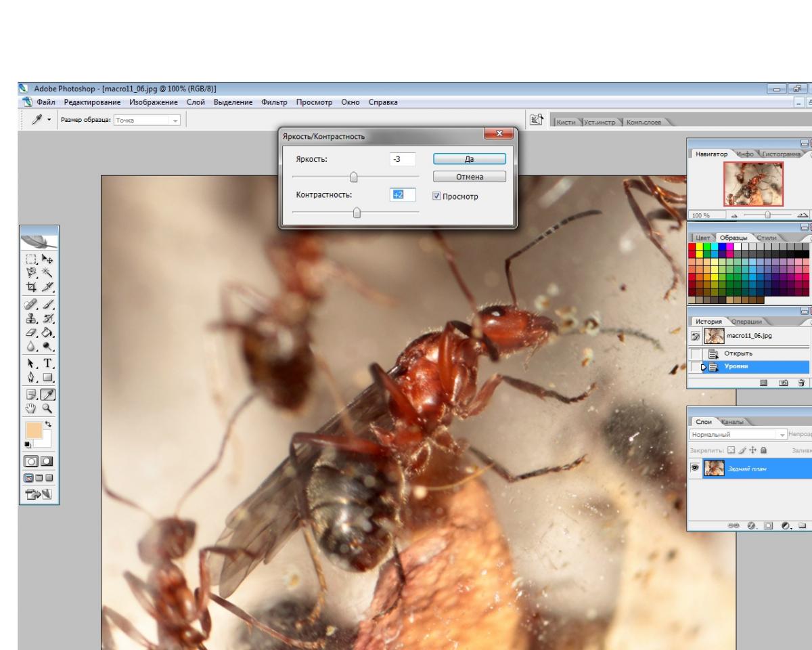Add layer style icon in Layers panel
Image resolution: width=812 pixels, height=650 pixels.
click(x=751, y=525)
